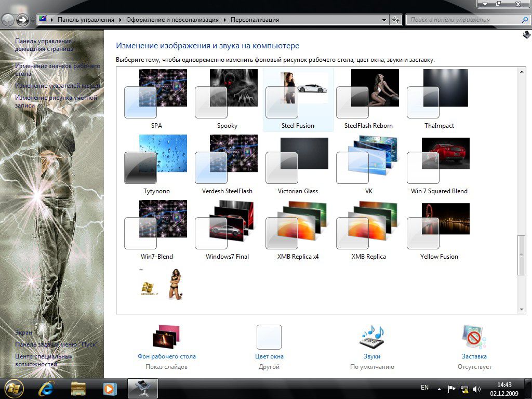
Task: Expand the recent pages dropdown arrow
Action: click(33, 20)
